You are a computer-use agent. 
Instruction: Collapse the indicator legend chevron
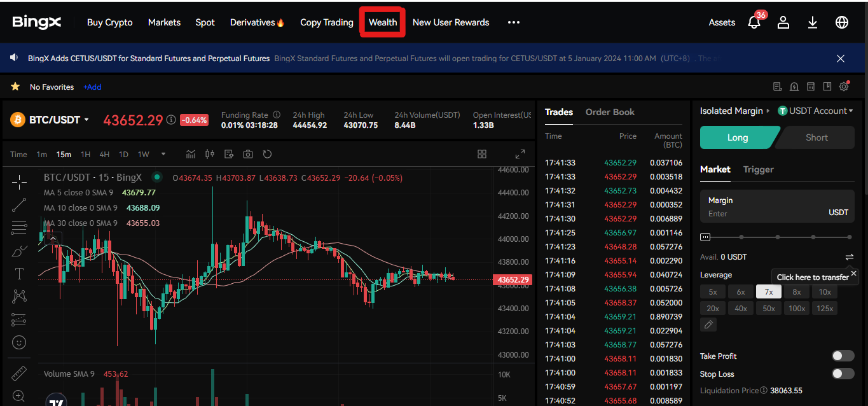[x=53, y=239]
